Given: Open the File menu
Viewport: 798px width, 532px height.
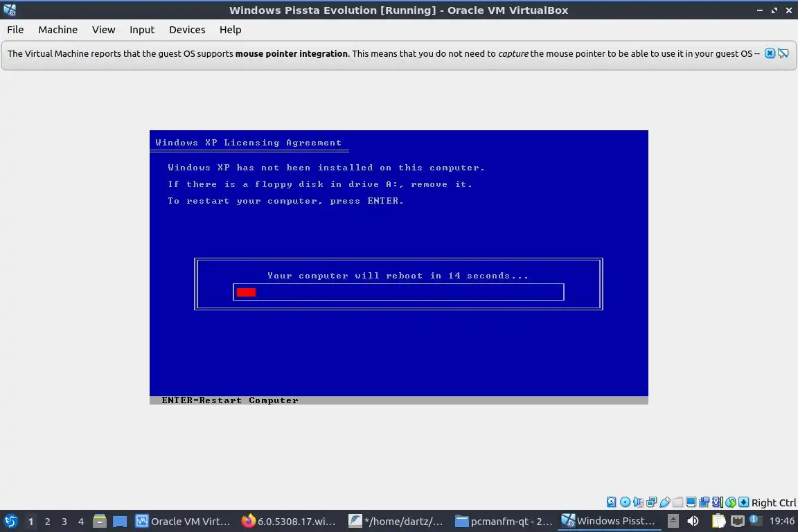Looking at the screenshot, I should (15, 30).
